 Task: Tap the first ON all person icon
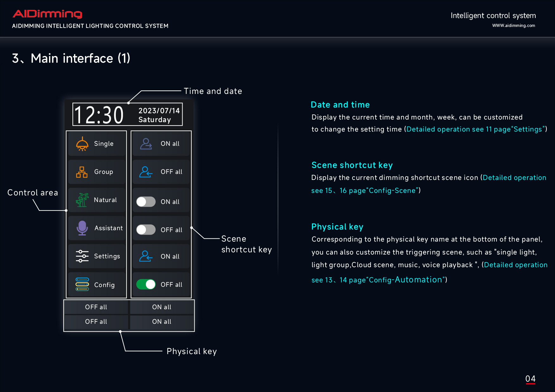(146, 144)
